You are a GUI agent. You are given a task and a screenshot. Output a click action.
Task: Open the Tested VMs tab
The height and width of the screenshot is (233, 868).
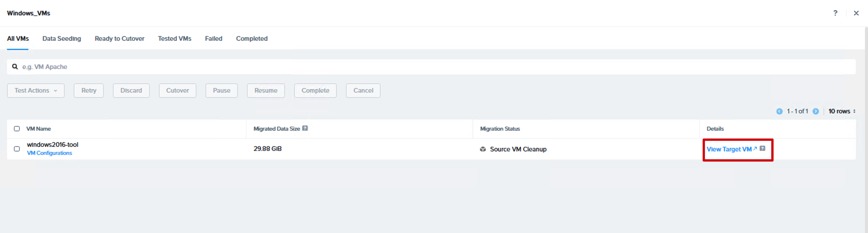[174, 38]
